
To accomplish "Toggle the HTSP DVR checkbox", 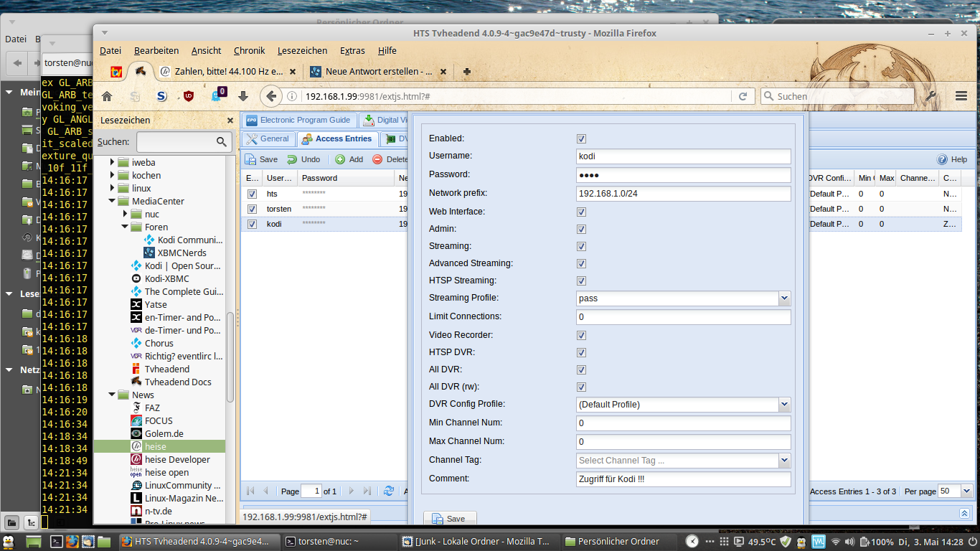I will [581, 352].
